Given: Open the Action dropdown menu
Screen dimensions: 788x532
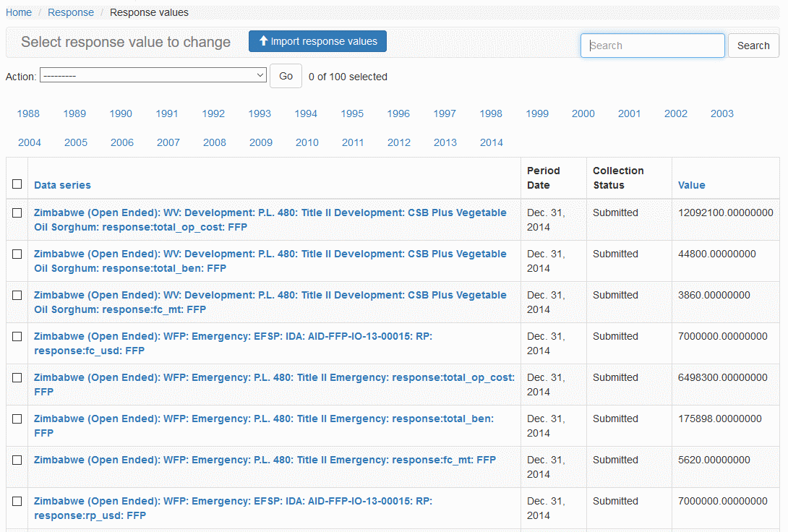Looking at the screenshot, I should point(153,76).
